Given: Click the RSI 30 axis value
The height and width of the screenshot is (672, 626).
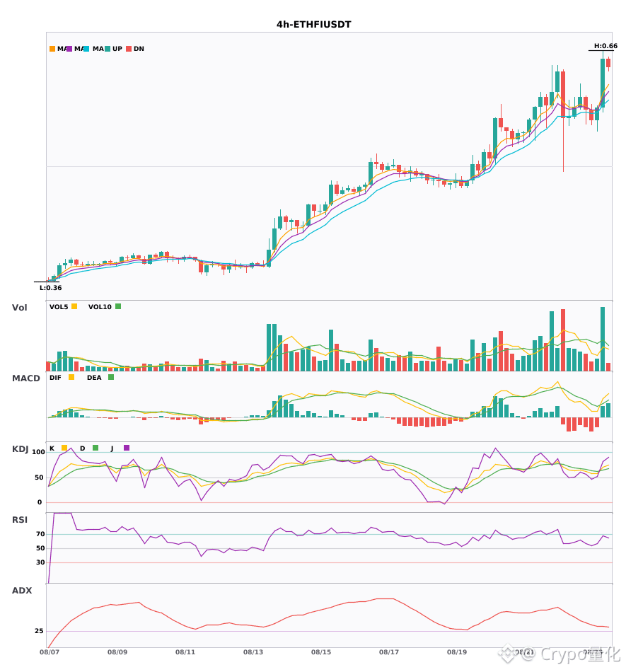Looking at the screenshot, I should click(x=41, y=562).
